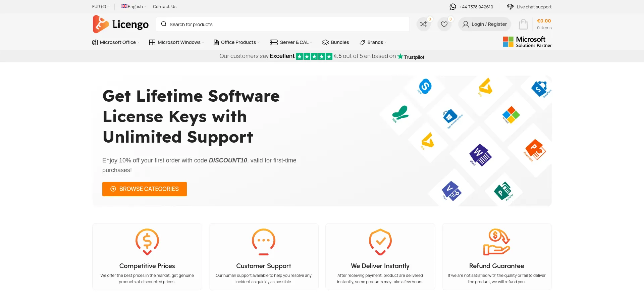Click the €0.00 cart total
Image resolution: width=644 pixels, height=298 pixels.
point(544,21)
